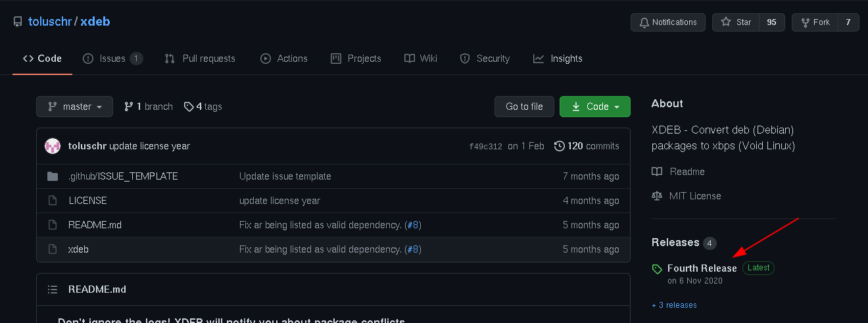
Task: Show the + 3 releases link
Action: click(x=674, y=305)
